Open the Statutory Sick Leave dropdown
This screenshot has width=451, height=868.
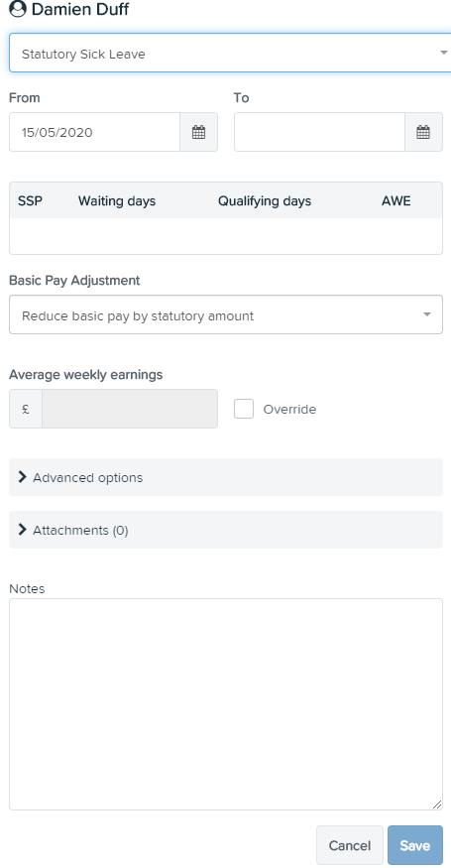(x=230, y=54)
